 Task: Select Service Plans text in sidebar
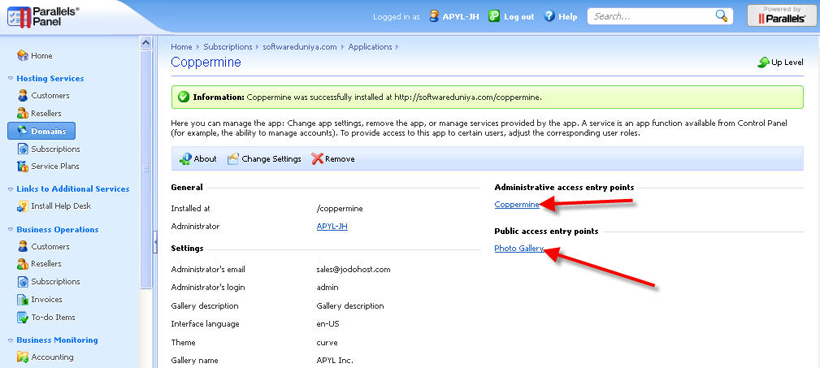(x=55, y=166)
